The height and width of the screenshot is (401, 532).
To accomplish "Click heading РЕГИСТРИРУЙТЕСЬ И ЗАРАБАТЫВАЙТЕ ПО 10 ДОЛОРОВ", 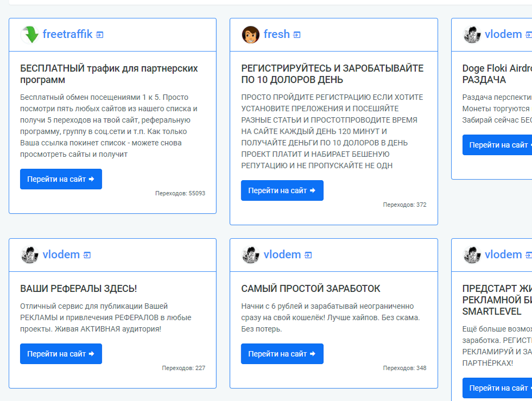I will pyautogui.click(x=332, y=74).
